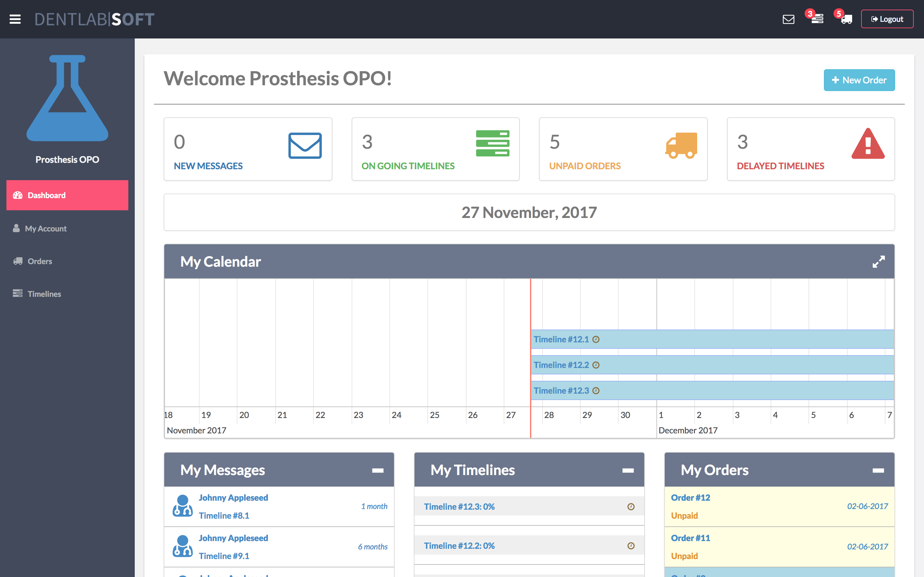924x577 pixels.
Task: Click the red Delayed Timelines warning icon
Action: point(868,144)
